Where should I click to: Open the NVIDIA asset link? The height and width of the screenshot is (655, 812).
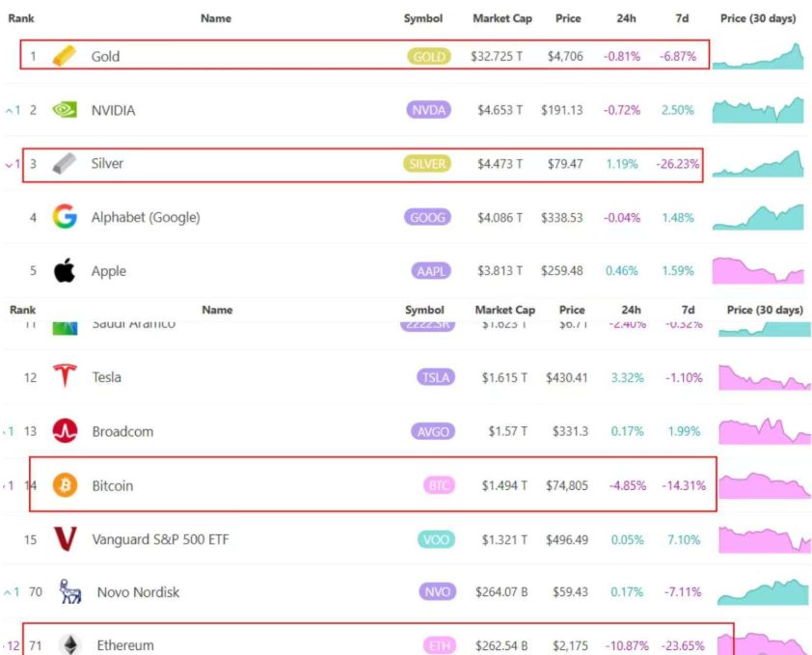(x=113, y=110)
